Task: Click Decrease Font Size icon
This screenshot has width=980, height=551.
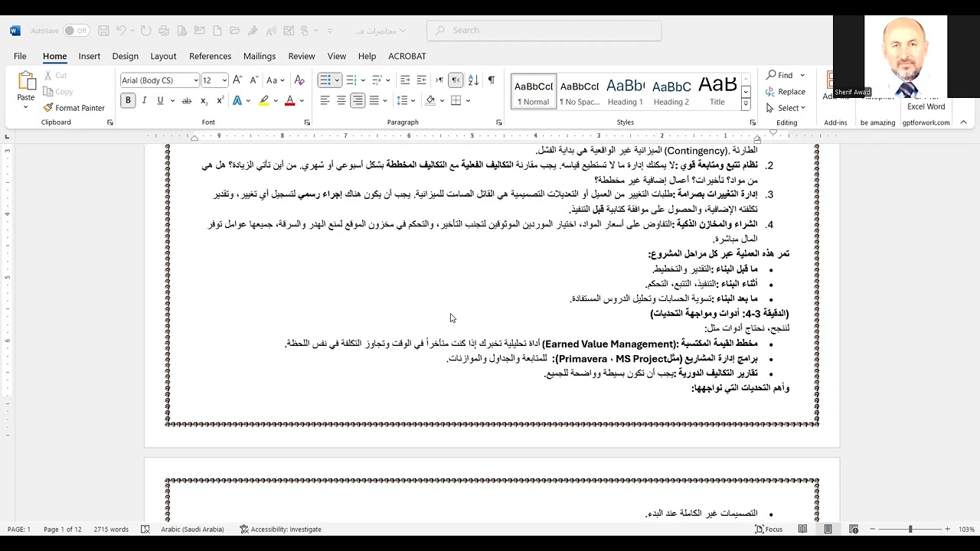Action: 254,80
